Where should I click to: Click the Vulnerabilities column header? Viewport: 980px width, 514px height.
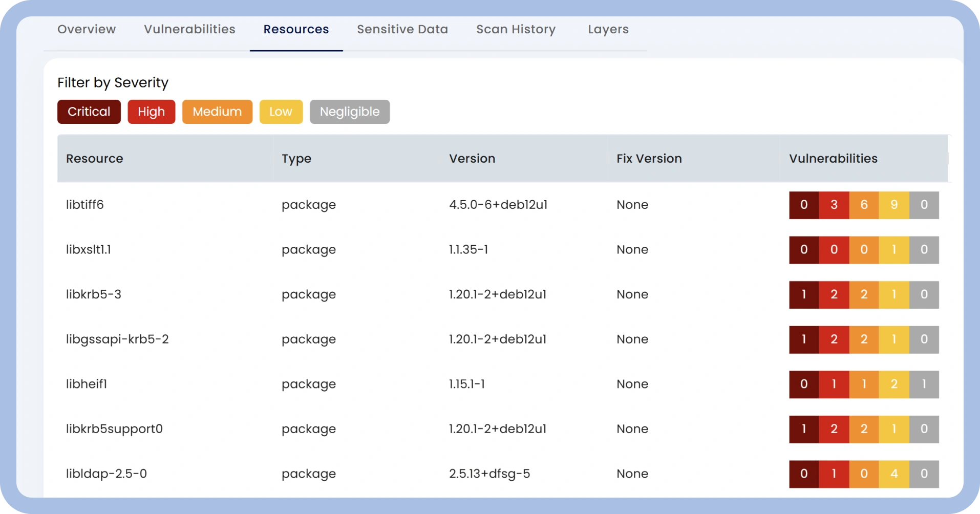pyautogui.click(x=833, y=159)
